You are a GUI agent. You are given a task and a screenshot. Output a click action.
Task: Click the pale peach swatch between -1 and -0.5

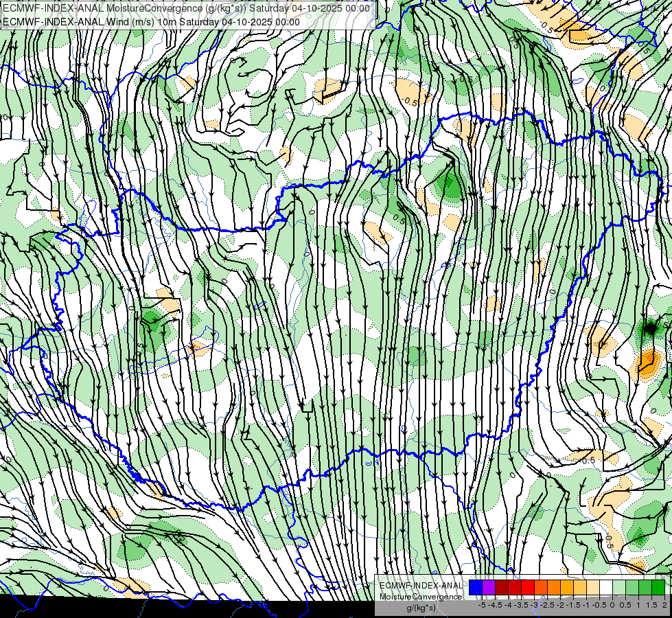593,588
